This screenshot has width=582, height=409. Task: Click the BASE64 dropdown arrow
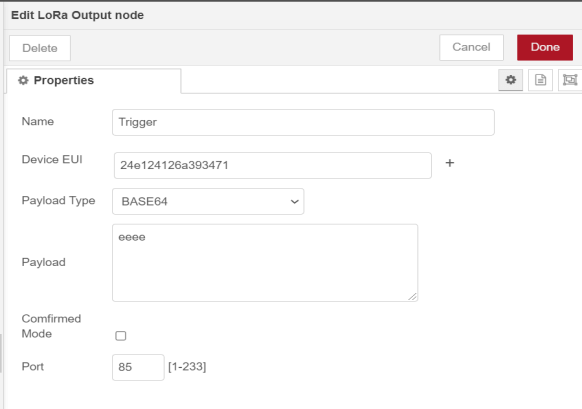(294, 202)
